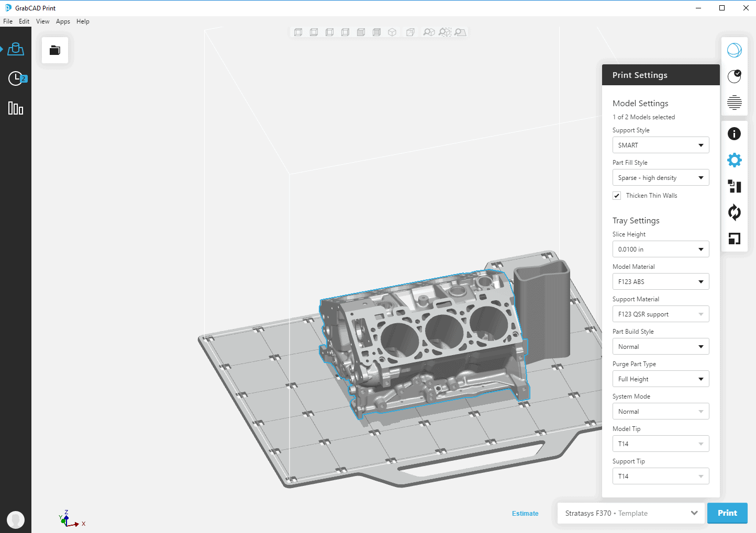Switch to bottom view cube icon

pyautogui.click(x=314, y=32)
